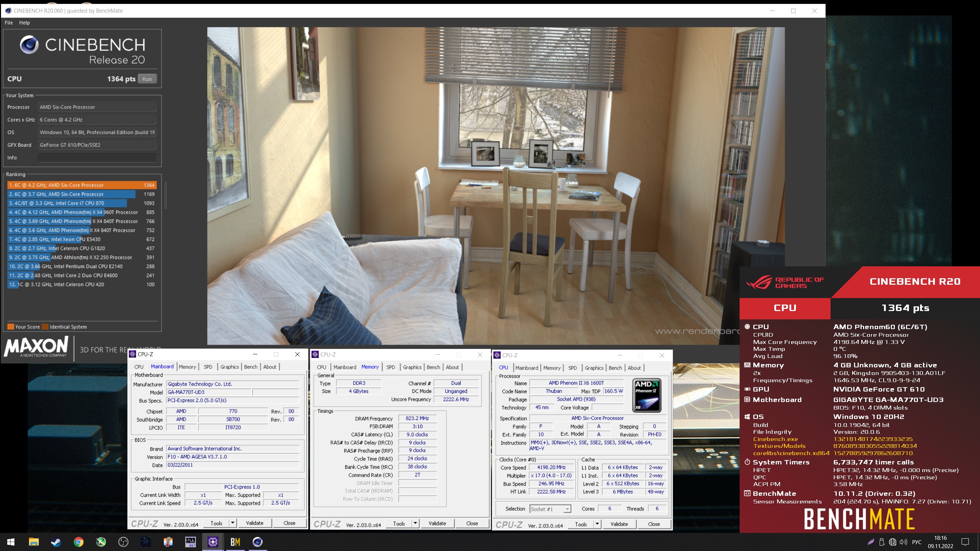Open the Tools dropdown arrow in CPU-Z CPU window
Viewport: 980px width, 551px height.
pos(597,524)
